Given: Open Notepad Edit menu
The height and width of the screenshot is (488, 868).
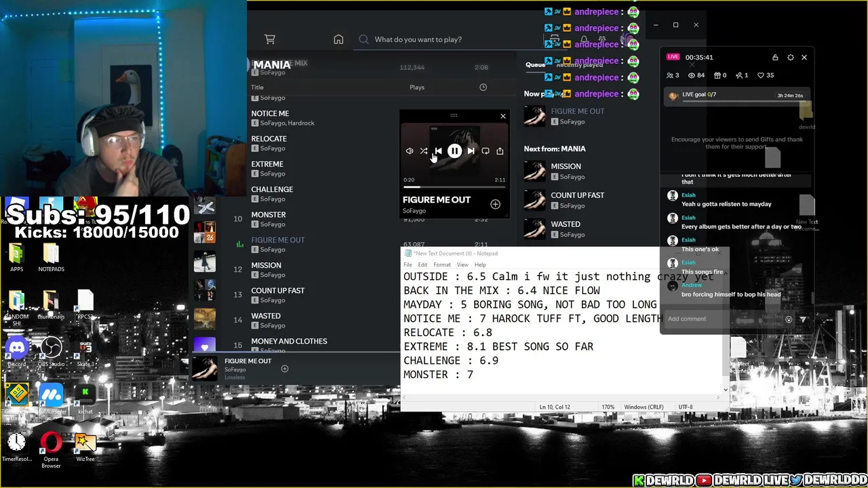Looking at the screenshot, I should tap(422, 264).
